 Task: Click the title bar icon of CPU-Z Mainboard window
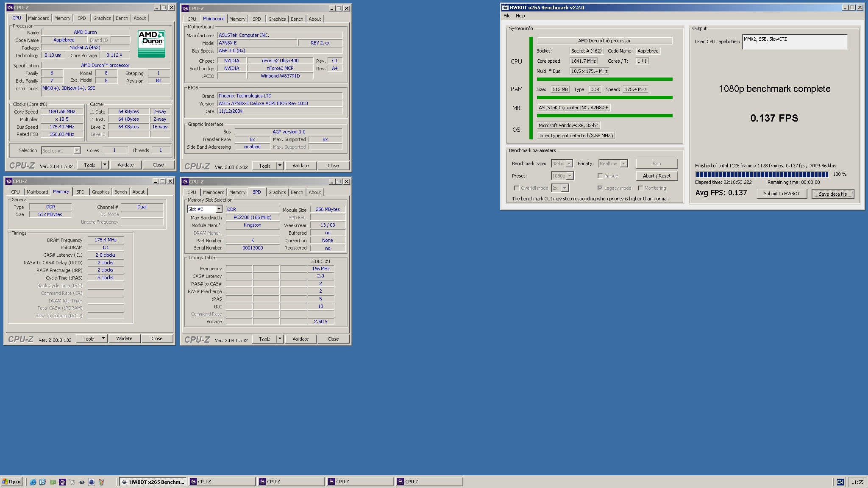pos(185,8)
